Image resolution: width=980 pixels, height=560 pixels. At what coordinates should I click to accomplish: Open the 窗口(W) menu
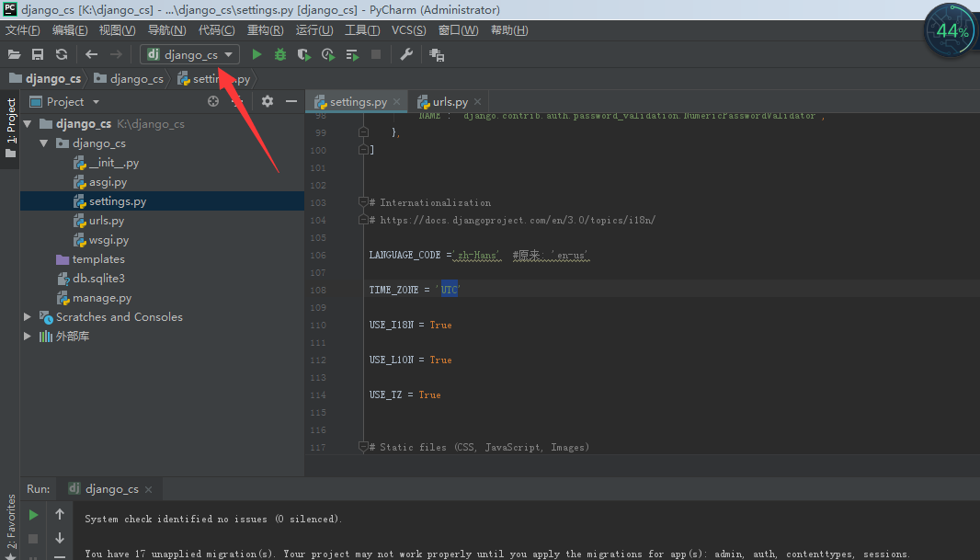458,30
